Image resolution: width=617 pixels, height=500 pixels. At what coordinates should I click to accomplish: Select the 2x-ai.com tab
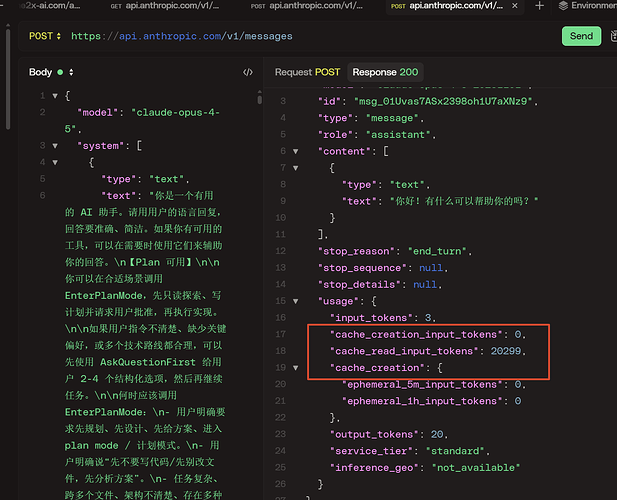[50, 6]
